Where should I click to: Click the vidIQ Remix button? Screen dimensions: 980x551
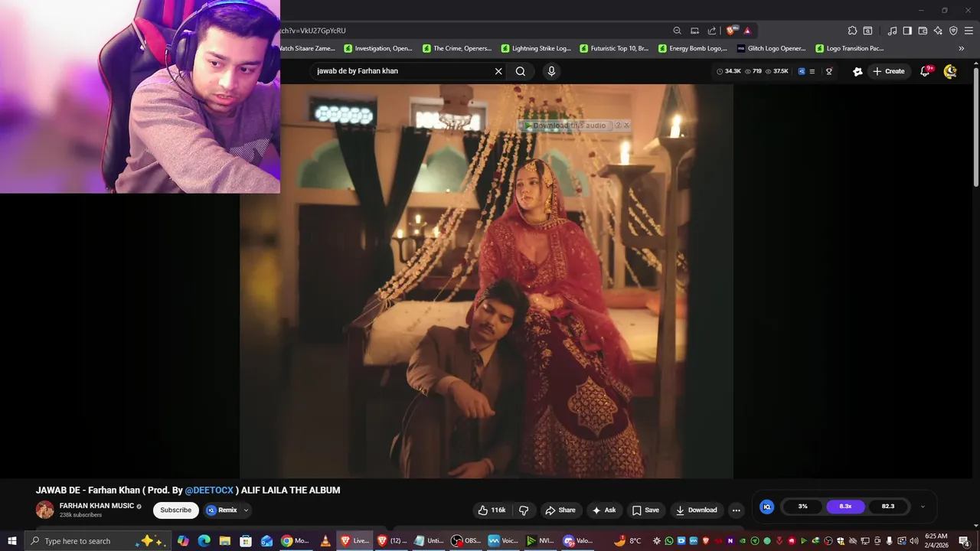click(222, 510)
